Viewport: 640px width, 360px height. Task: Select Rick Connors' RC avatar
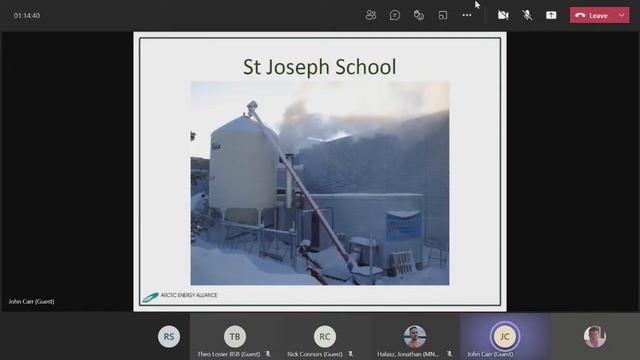(x=325, y=337)
